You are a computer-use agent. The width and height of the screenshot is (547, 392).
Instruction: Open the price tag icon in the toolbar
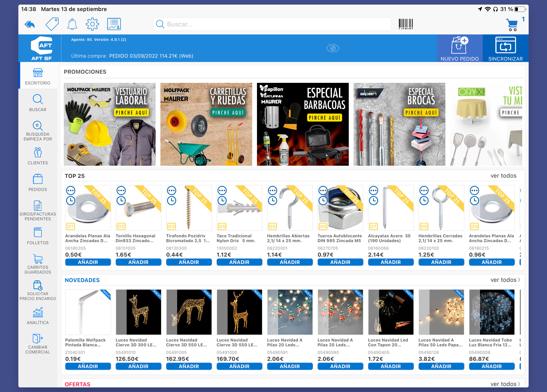click(x=52, y=24)
